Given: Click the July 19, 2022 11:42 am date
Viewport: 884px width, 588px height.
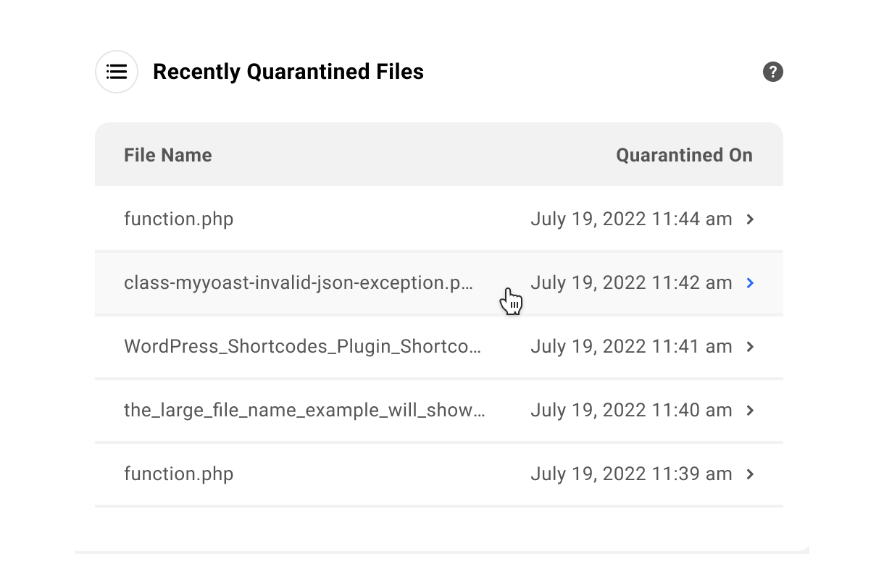Looking at the screenshot, I should coord(630,282).
